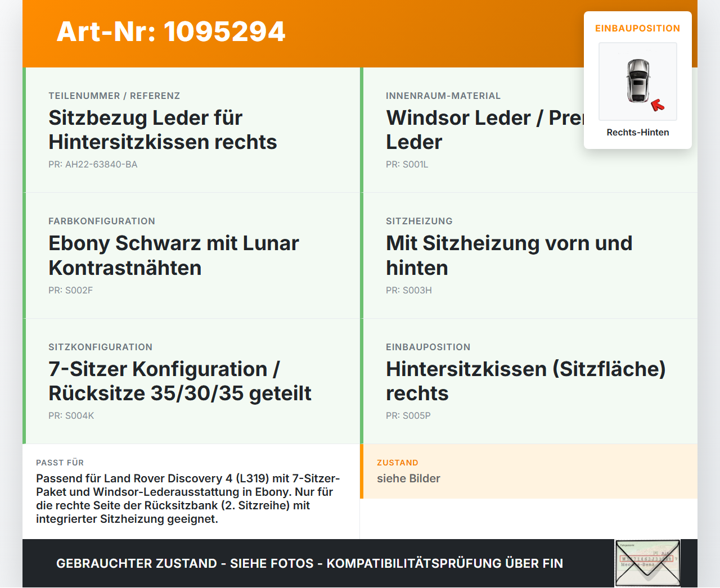Click the GEBRAUCHTER ZUSTAND footer banner text
720x588 pixels.
pos(309,563)
